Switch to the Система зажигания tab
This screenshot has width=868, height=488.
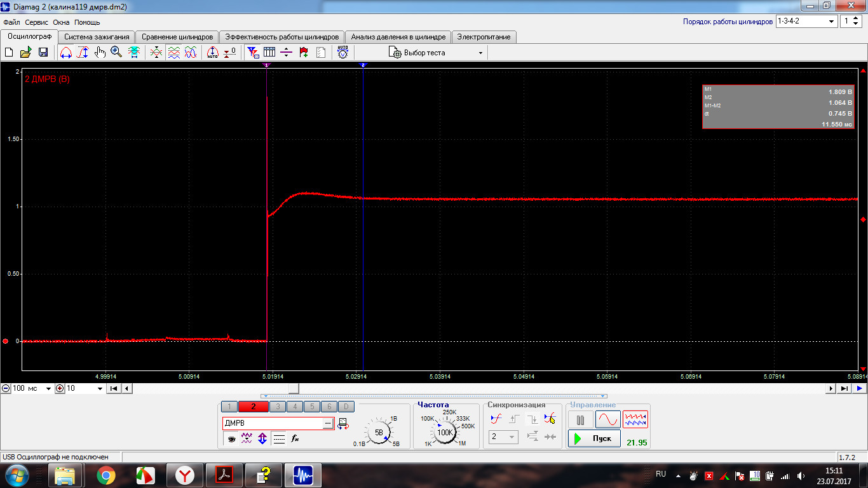[x=97, y=37]
